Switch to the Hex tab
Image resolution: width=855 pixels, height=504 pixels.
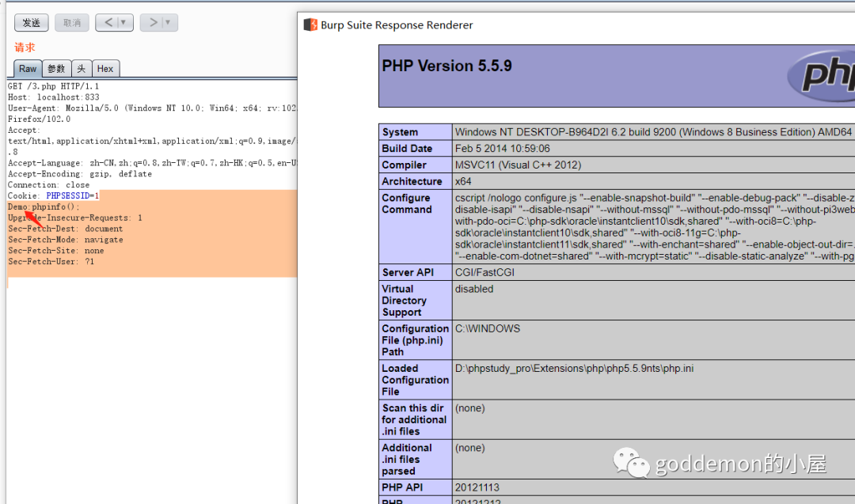pos(105,69)
